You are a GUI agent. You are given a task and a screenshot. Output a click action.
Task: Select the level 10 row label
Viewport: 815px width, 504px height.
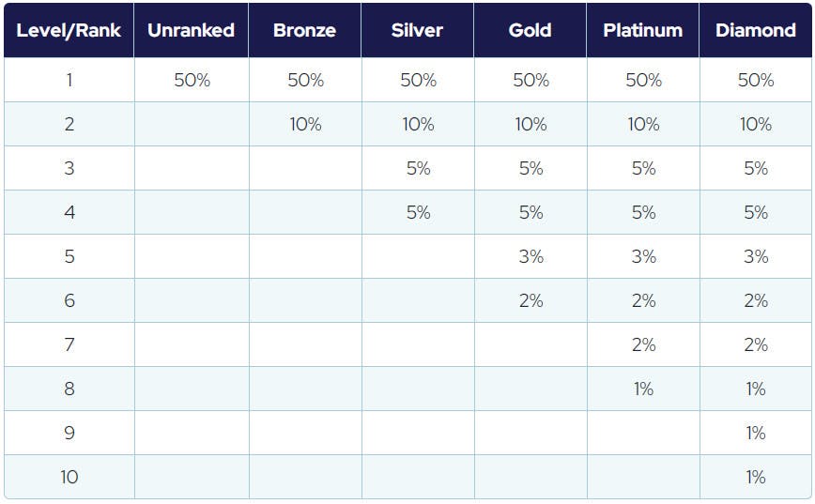pyautogui.click(x=69, y=478)
